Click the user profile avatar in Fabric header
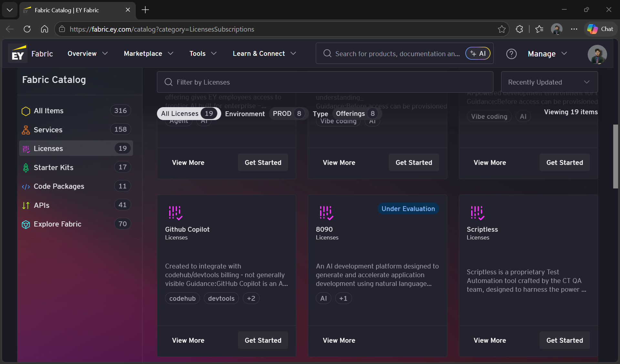 tap(597, 54)
